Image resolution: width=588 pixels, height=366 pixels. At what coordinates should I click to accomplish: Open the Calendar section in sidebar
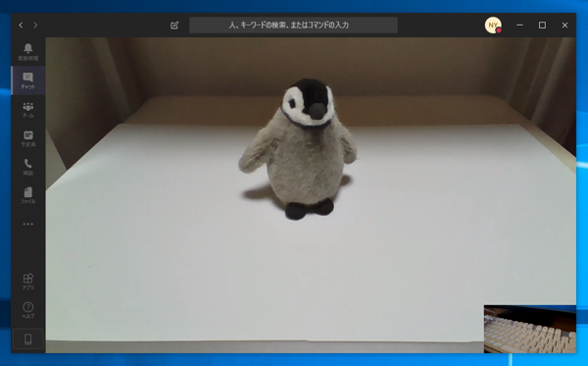28,137
